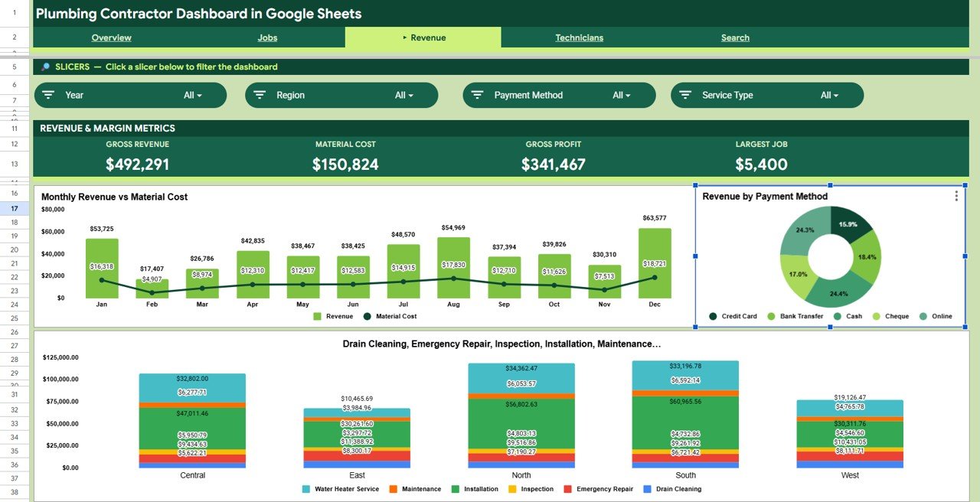This screenshot has width=980, height=502.
Task: Expand the Payment Method All dropdown
Action: 622,96
